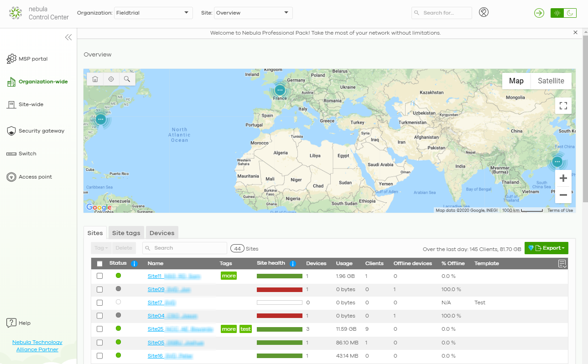588x364 pixels.
Task: Select all sites with header checkbox
Action: (100, 264)
